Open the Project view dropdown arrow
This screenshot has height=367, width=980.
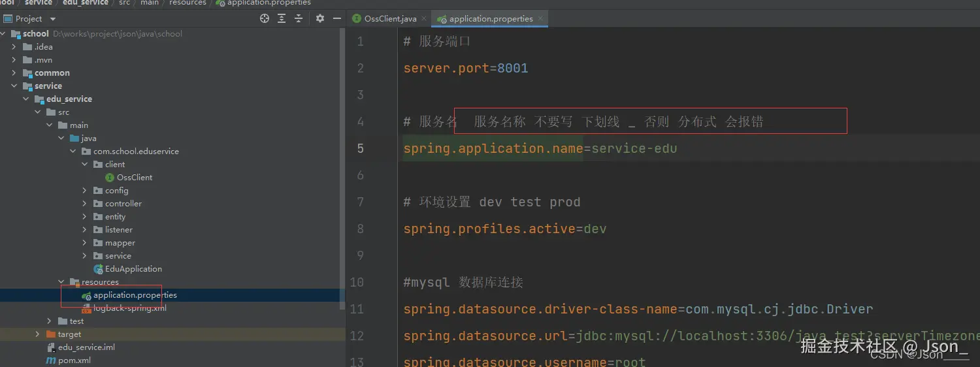53,19
